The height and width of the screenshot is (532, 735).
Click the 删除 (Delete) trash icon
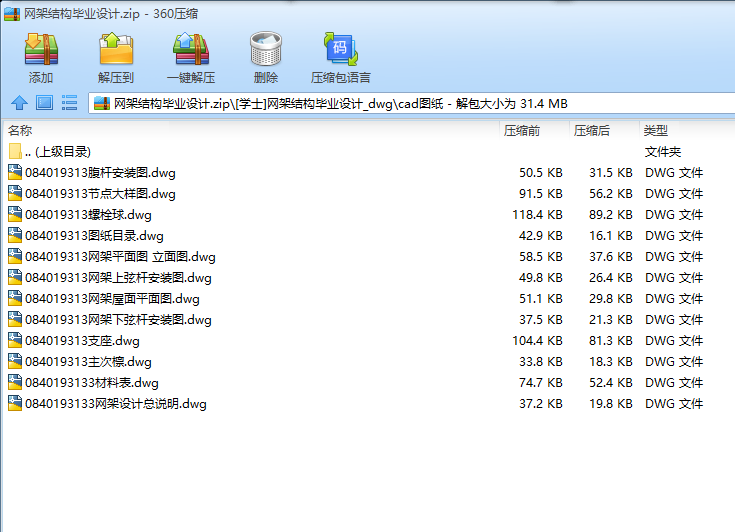tap(266, 49)
